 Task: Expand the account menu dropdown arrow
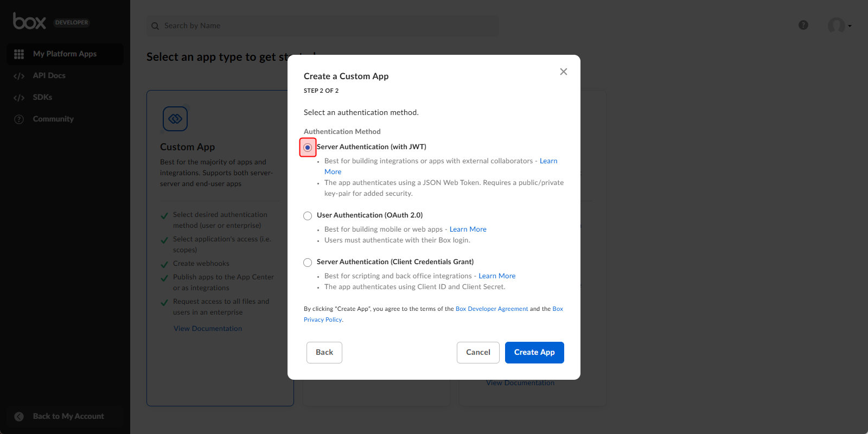[x=850, y=26]
